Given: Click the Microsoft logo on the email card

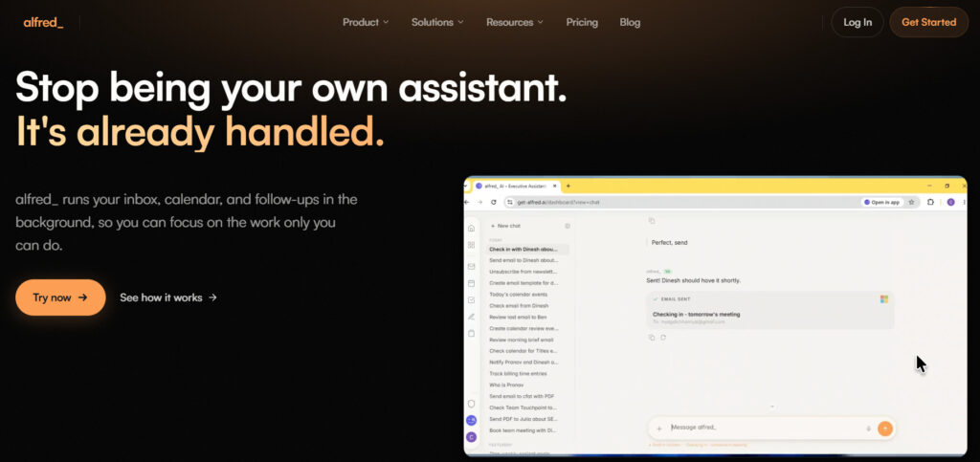Looking at the screenshot, I should [884, 299].
